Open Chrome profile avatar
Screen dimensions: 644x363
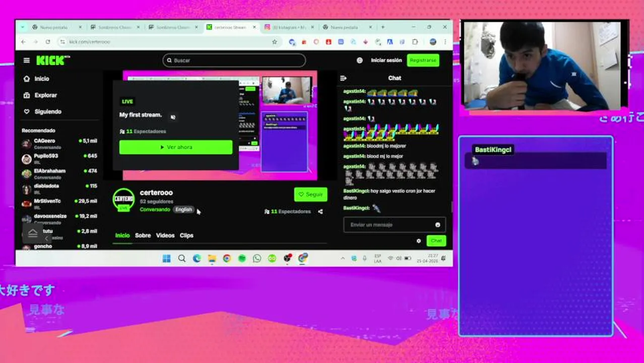click(433, 42)
